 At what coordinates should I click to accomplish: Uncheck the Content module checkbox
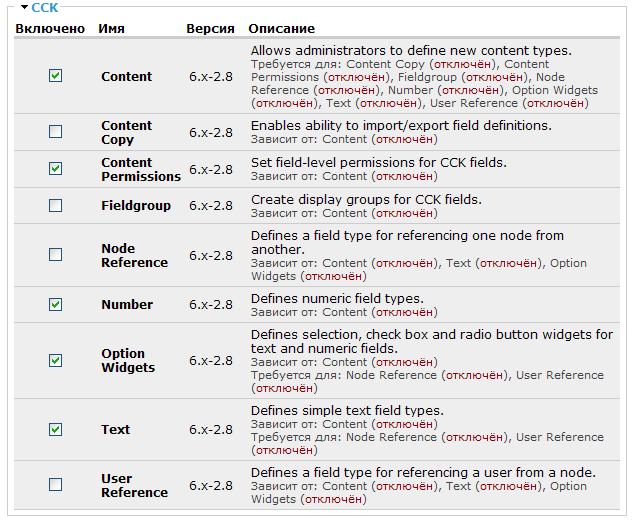click(55, 75)
